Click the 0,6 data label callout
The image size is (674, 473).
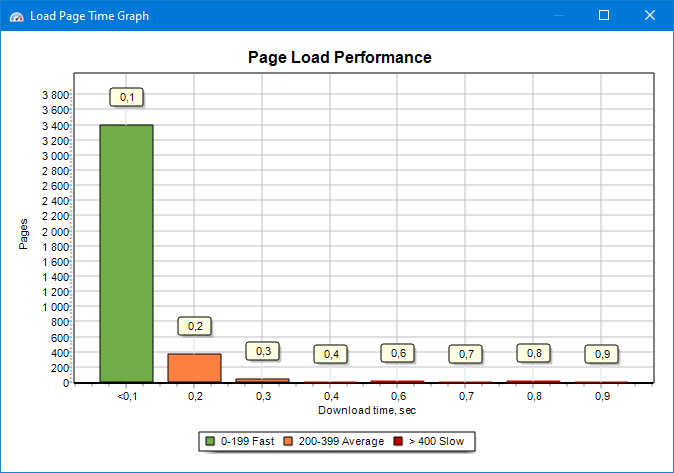pos(398,353)
